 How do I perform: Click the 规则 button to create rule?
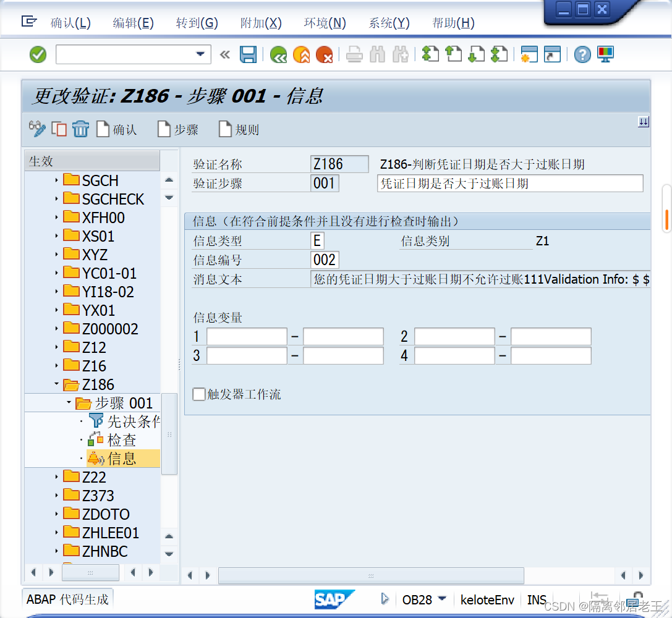coord(238,129)
